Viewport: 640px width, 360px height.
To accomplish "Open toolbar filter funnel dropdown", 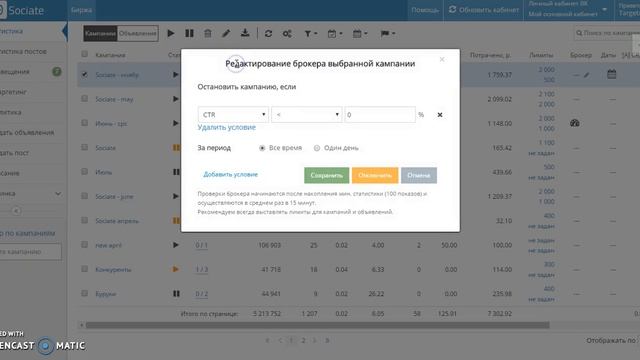I will pyautogui.click(x=311, y=34).
